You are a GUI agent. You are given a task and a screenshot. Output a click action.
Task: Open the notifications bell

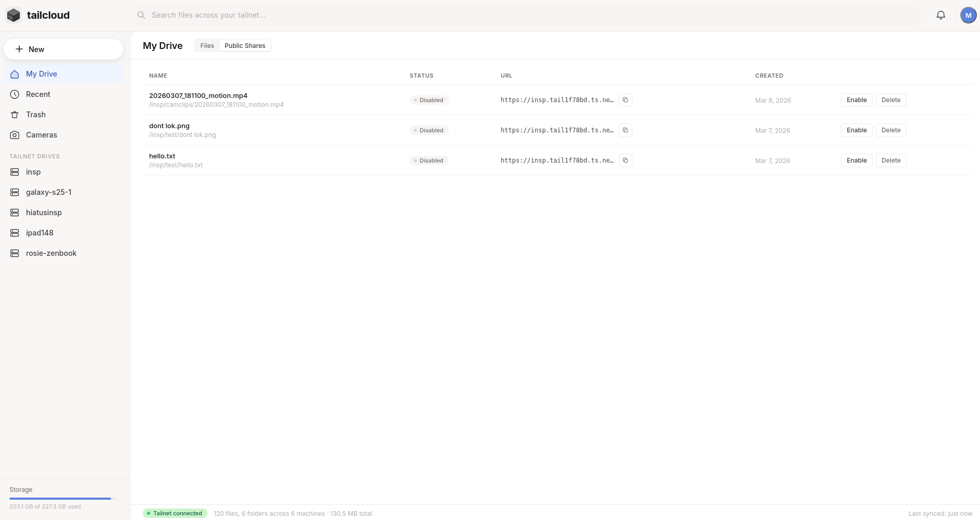tap(941, 15)
